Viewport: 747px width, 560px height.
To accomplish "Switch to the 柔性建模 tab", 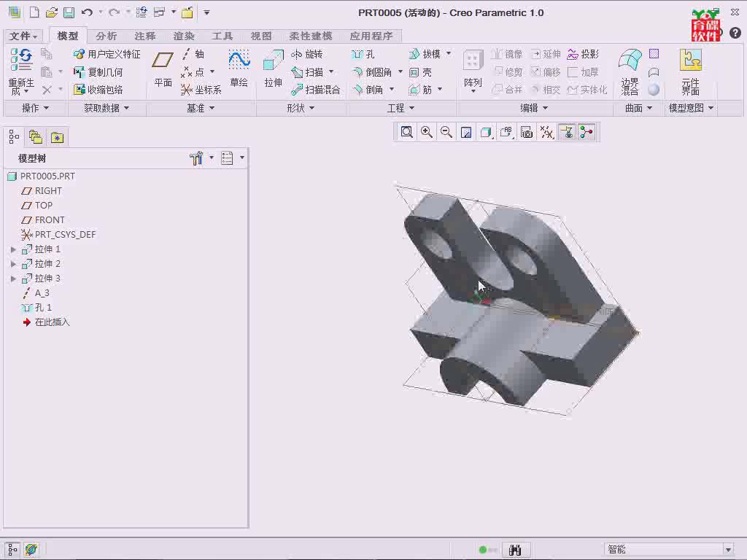I will [310, 36].
